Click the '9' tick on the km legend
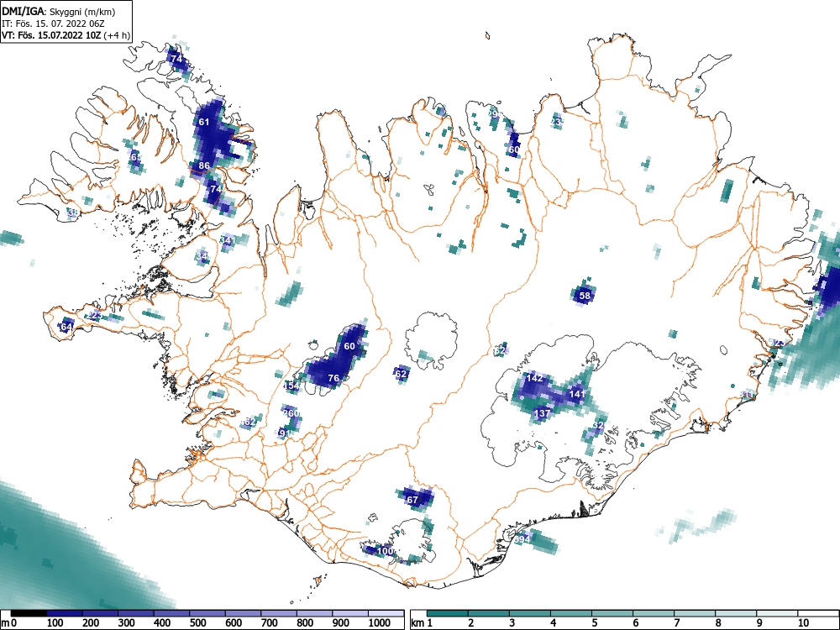The height and width of the screenshot is (630, 840). (x=759, y=623)
